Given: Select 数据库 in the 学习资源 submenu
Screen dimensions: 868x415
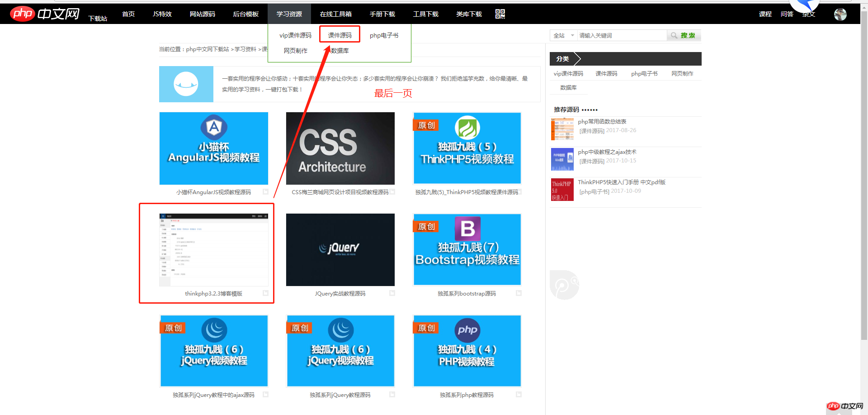Looking at the screenshot, I should click(x=340, y=51).
